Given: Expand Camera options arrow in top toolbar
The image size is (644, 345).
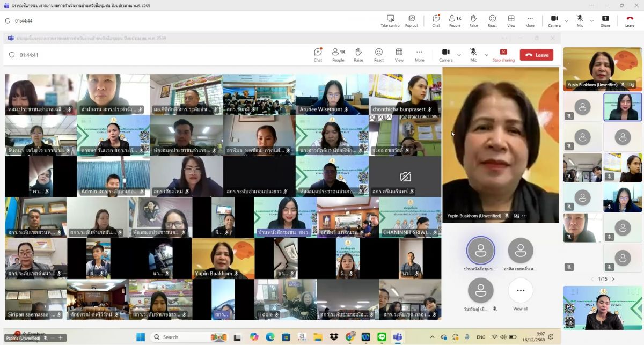Looking at the screenshot, I should (567, 21).
